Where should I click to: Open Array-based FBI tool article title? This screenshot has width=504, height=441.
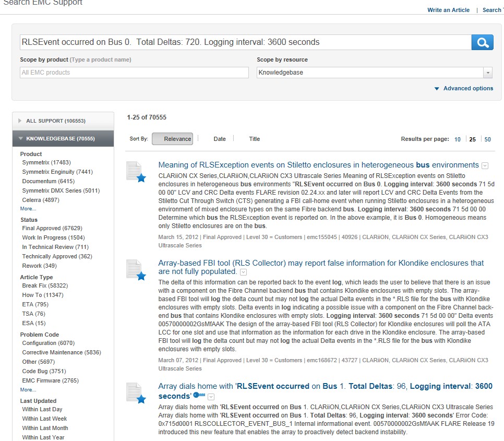[x=321, y=267]
